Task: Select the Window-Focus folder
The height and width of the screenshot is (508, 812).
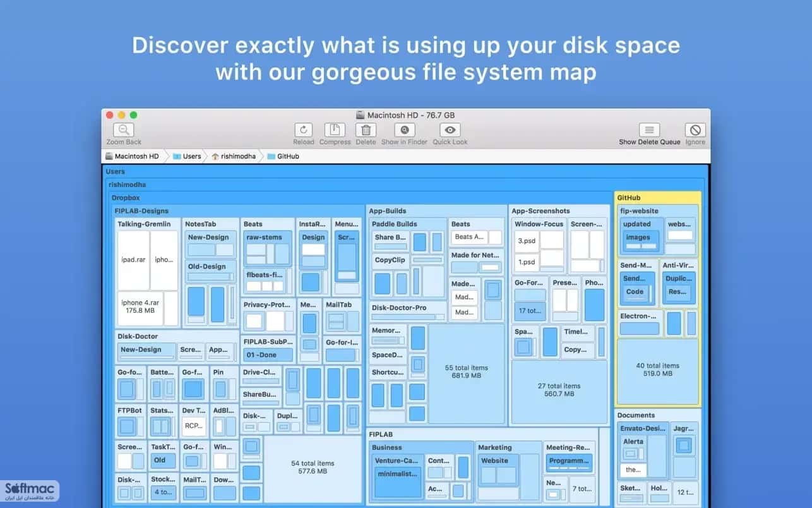Action: 539,224
